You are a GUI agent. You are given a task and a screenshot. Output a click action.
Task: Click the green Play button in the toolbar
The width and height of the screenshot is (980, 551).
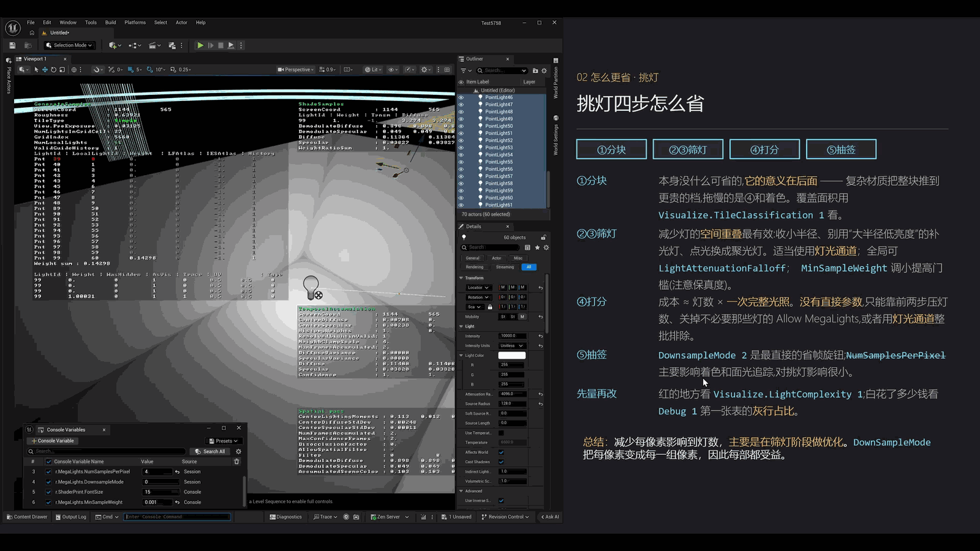coord(200,45)
